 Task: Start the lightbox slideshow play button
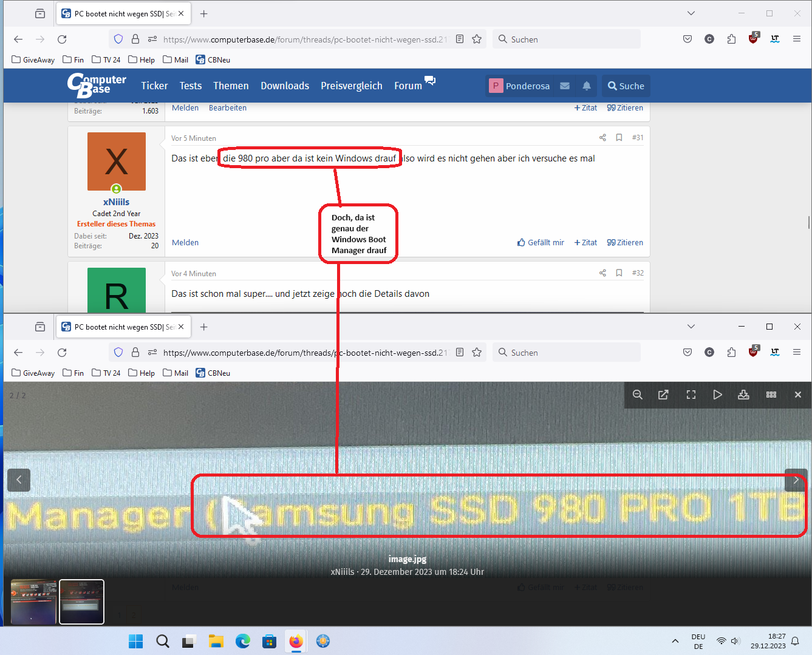(717, 395)
